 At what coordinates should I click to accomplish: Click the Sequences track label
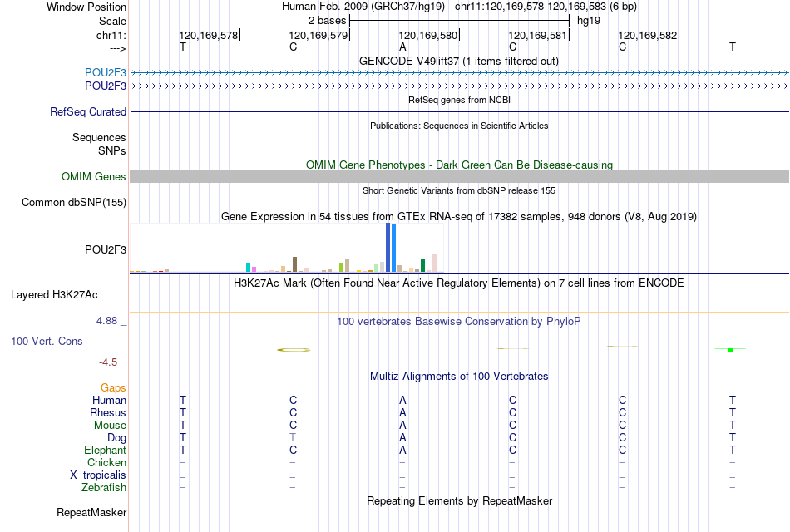(x=99, y=137)
